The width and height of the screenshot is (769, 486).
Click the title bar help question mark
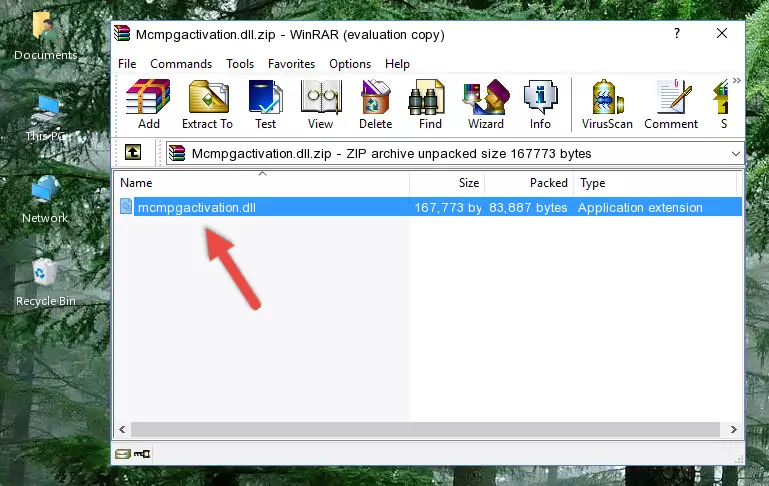(x=677, y=33)
